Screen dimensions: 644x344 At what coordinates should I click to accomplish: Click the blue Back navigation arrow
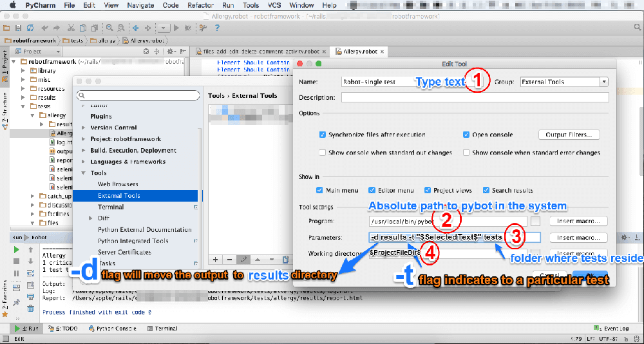click(x=135, y=28)
